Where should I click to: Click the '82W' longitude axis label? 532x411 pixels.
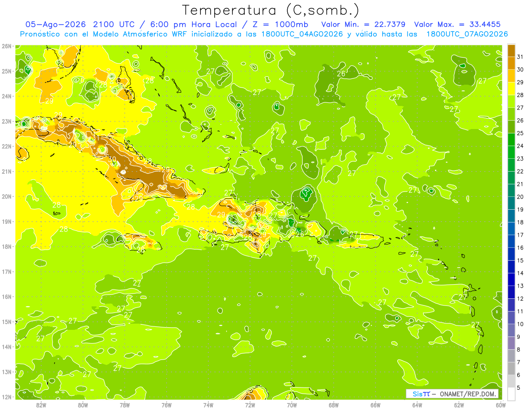click(41, 404)
